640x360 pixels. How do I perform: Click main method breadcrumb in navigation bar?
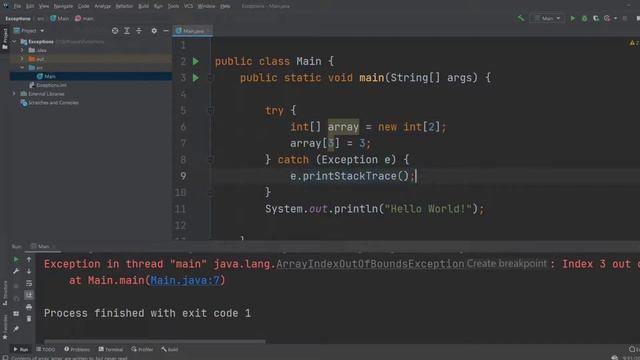84,18
